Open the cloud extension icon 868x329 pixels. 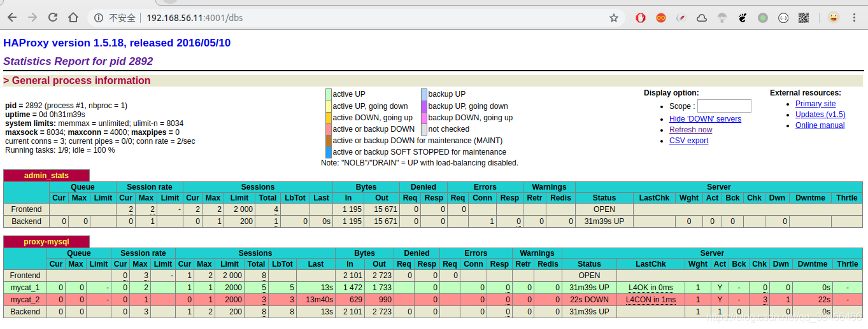[x=702, y=18]
